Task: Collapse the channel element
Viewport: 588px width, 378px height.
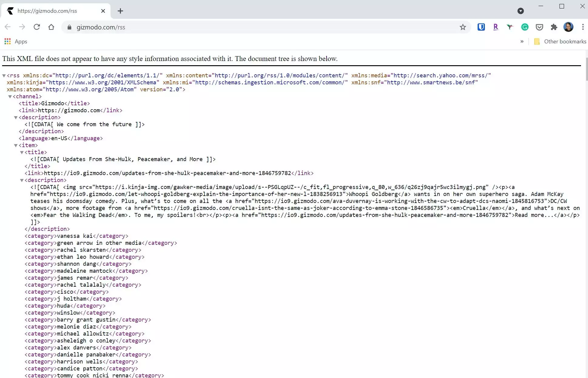Action: pyautogui.click(x=10, y=96)
